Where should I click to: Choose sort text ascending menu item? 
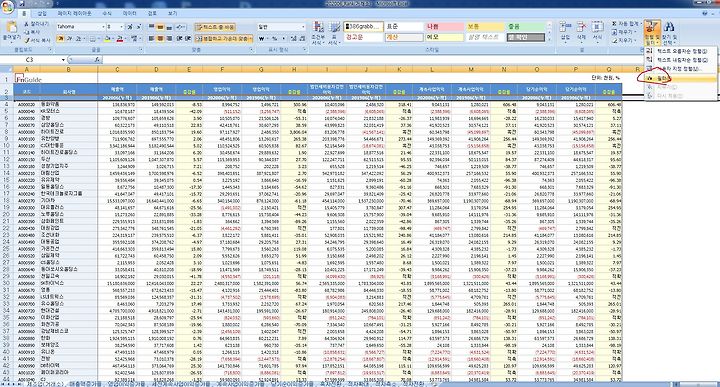pos(681,51)
